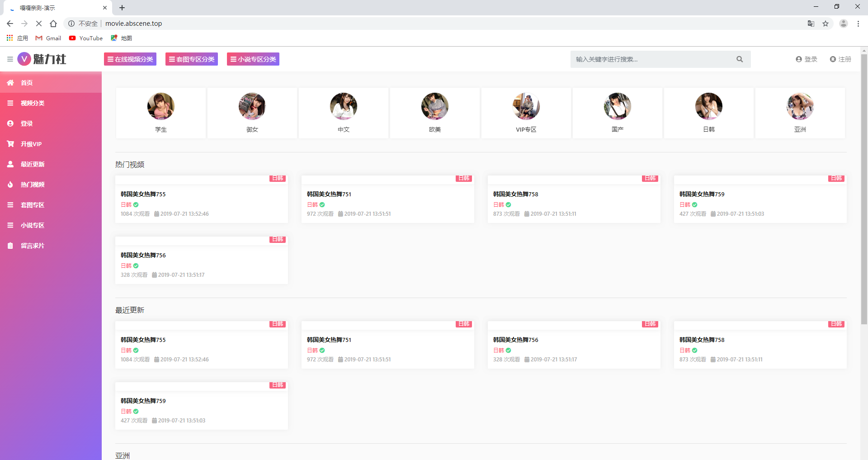The image size is (868, 460).
Task: Open 留言求片 from the sidebar
Action: 32,246
